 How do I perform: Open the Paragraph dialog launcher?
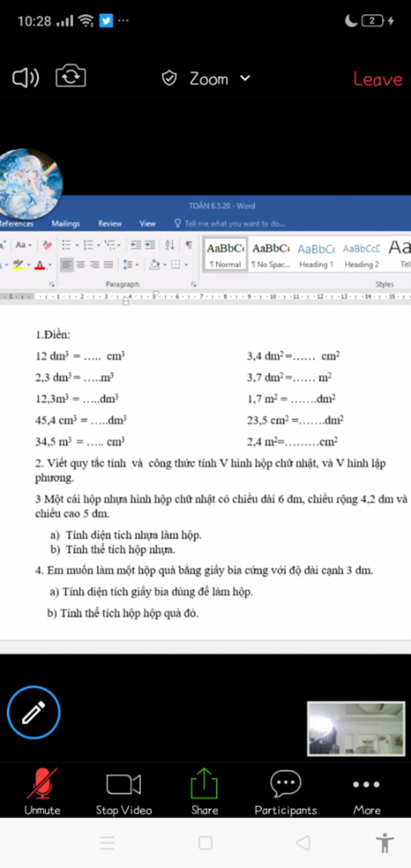coord(194,284)
